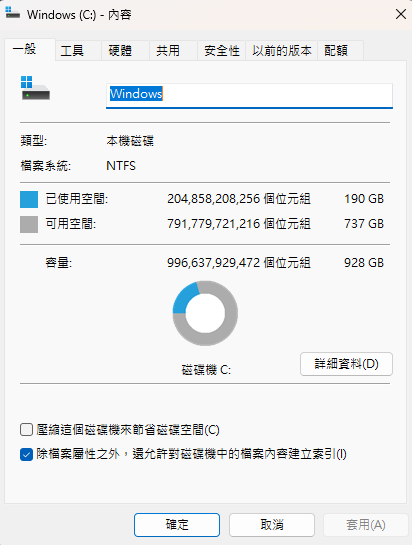Open the 以前的版本 tab

point(281,51)
